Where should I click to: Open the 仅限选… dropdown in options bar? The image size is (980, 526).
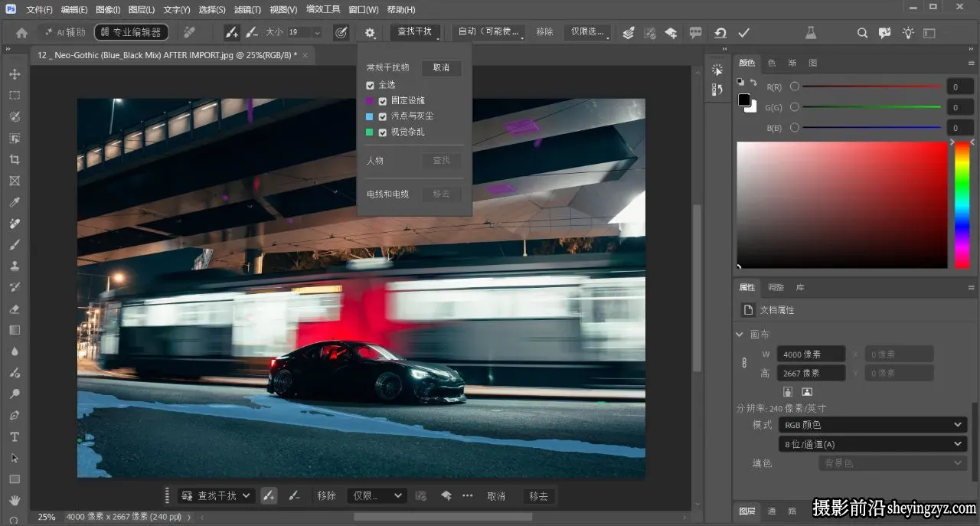click(588, 32)
